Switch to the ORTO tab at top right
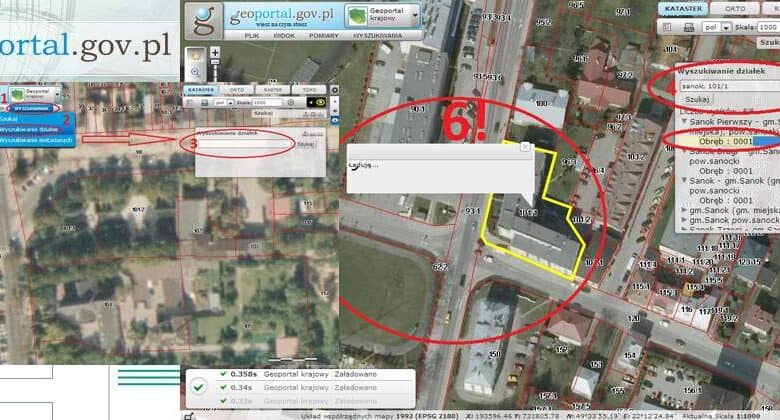 (x=735, y=8)
